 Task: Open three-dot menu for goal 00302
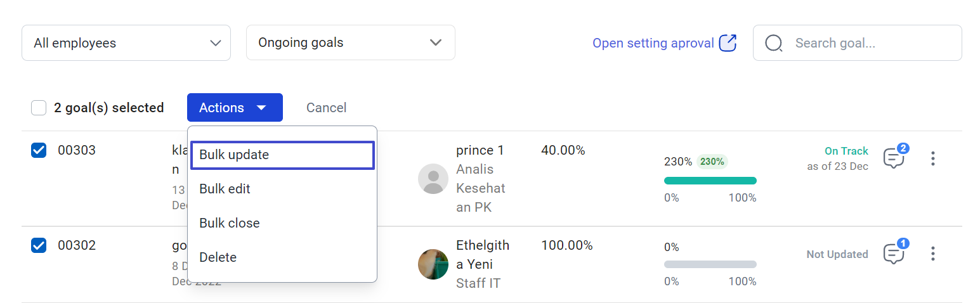pyautogui.click(x=932, y=254)
